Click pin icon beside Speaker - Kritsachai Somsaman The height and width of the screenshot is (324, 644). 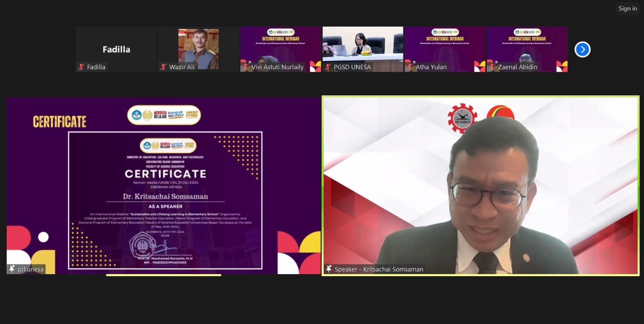click(329, 269)
